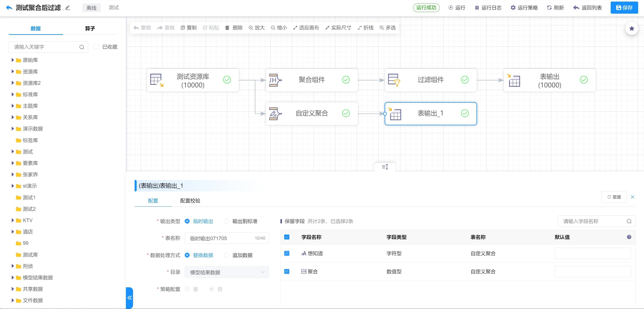Enable 多选 multi-select mode
Screen dimensions: 644x309
388,28
